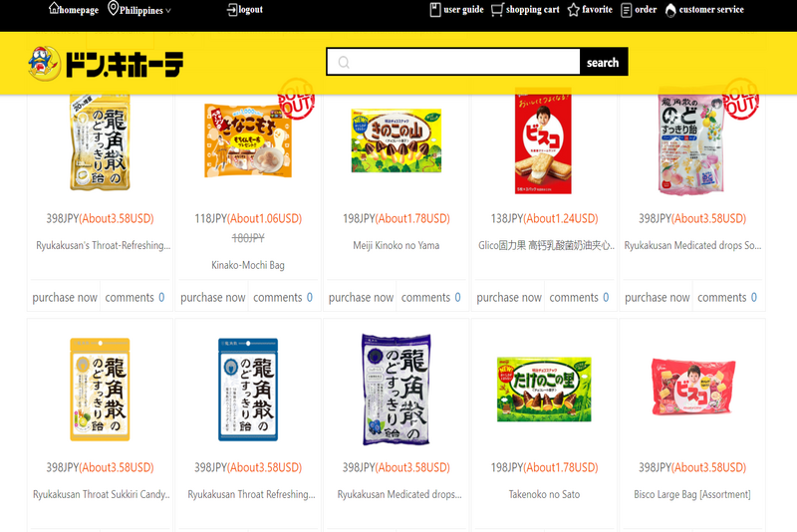Click purchase now for Meiji Kinoko no Yama
The image size is (797, 532).
[x=361, y=297]
